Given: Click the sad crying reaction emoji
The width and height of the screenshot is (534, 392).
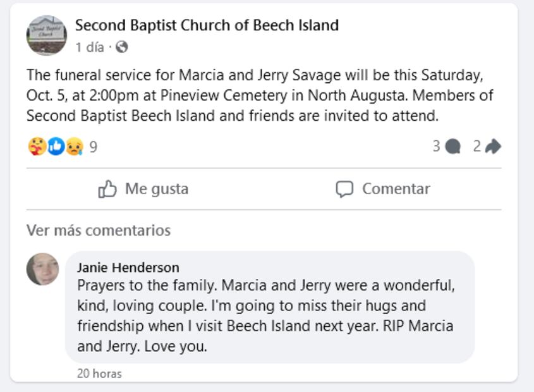Looking at the screenshot, I should point(75,147).
